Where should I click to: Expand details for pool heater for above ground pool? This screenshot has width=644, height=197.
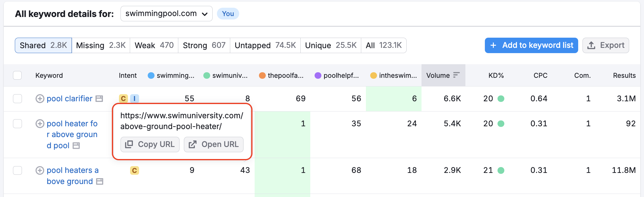tap(40, 123)
